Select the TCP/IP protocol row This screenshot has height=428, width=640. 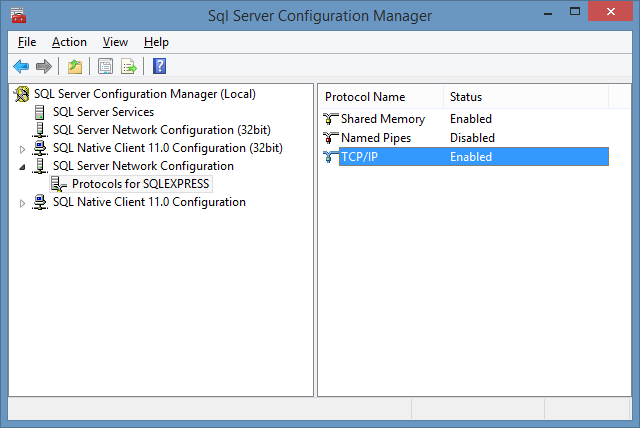click(x=466, y=157)
